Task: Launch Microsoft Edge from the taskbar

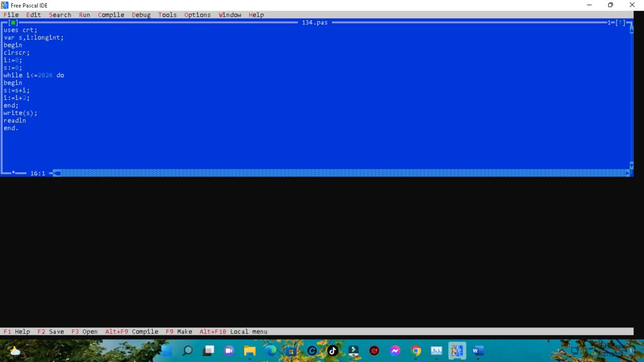Action: [x=270, y=351]
